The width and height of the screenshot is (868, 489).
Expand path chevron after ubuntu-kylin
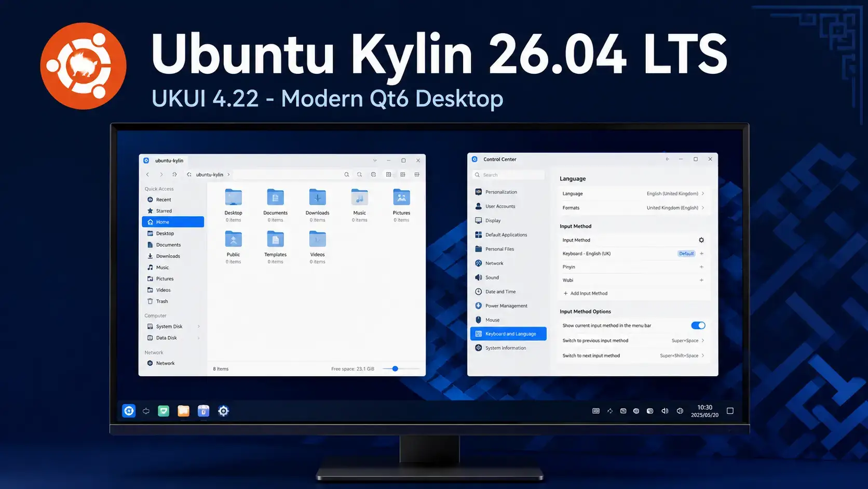coord(228,175)
